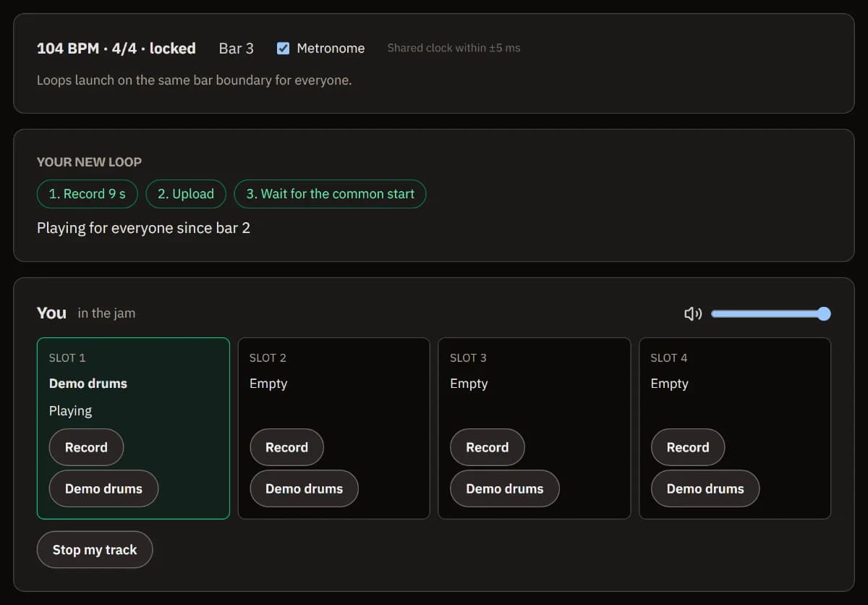Adjust the jam volume slider
Screen dimensions: 868x605
(x=771, y=313)
